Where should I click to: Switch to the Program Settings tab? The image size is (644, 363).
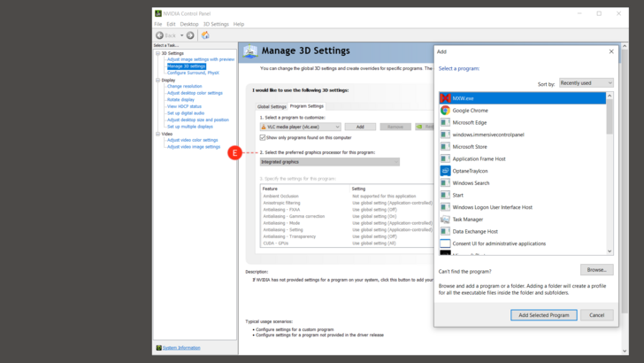(307, 106)
